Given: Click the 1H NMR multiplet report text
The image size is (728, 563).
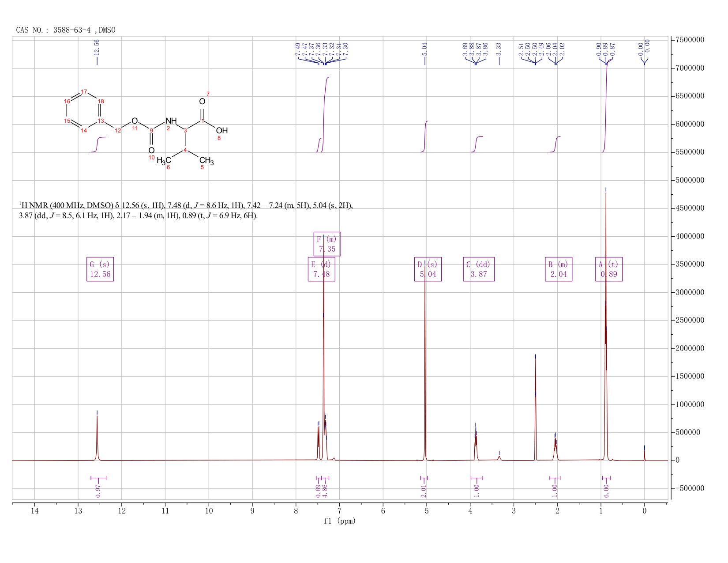Looking at the screenshot, I should pos(186,211).
